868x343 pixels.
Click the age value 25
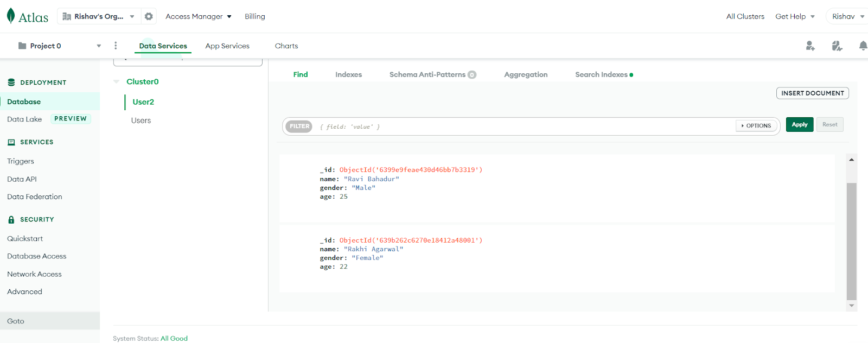(344, 196)
